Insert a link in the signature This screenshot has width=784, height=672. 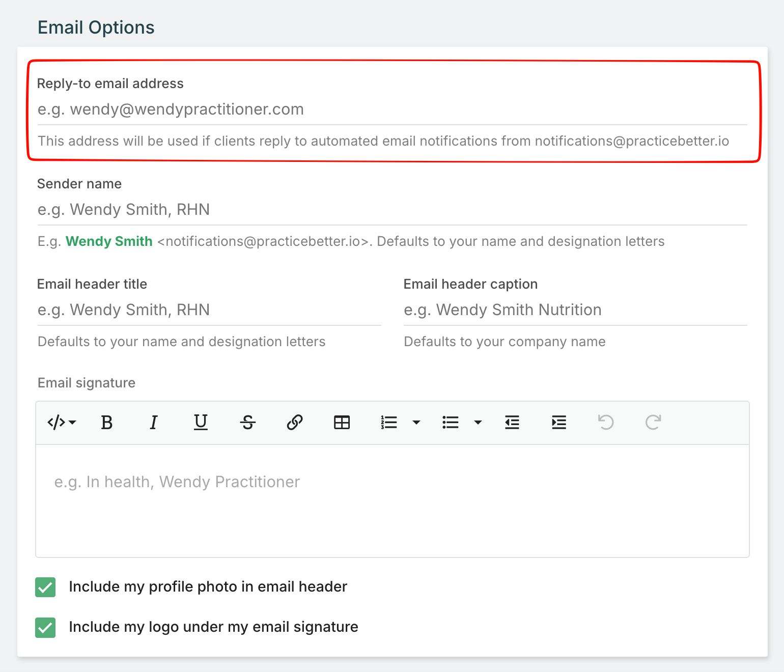295,423
